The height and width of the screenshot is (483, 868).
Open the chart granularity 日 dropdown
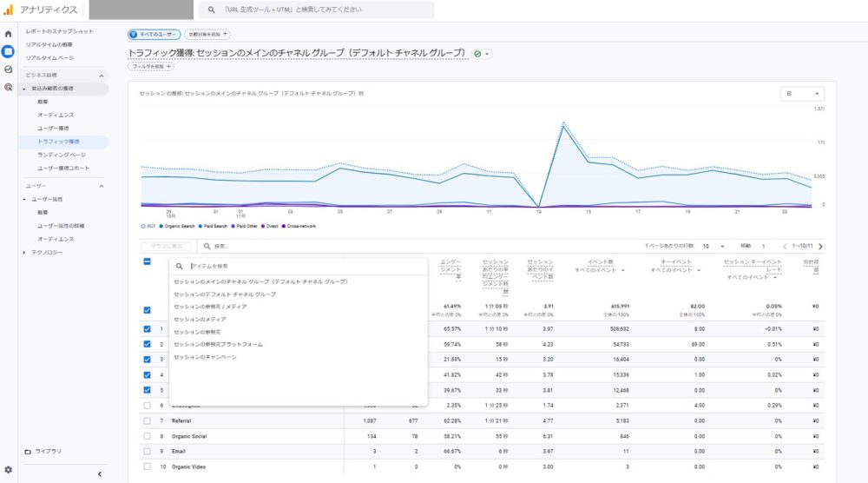click(802, 94)
